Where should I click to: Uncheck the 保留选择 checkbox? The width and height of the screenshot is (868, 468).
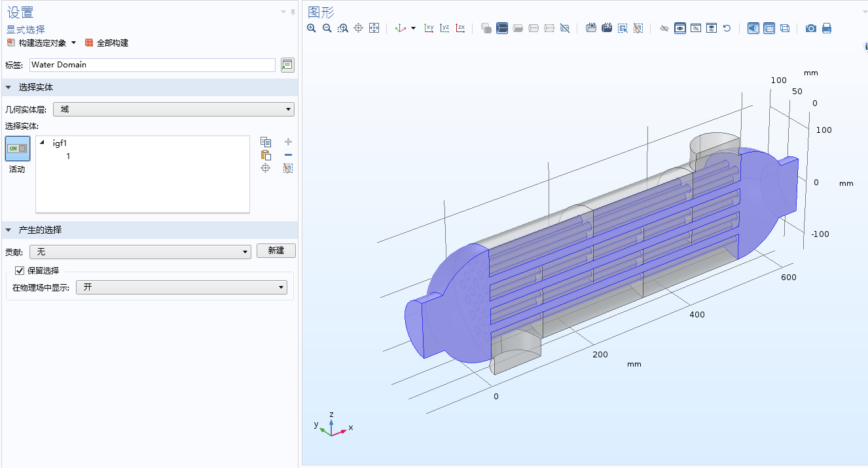pyautogui.click(x=20, y=270)
